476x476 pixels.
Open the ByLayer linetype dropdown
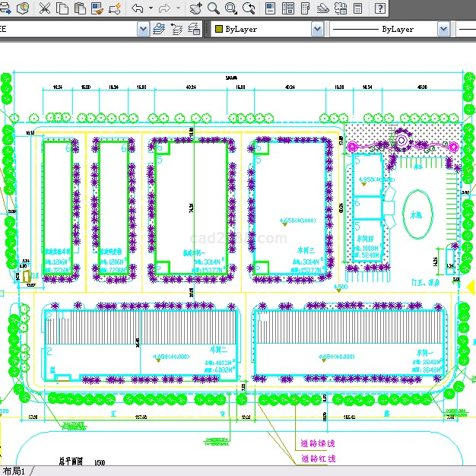443,29
